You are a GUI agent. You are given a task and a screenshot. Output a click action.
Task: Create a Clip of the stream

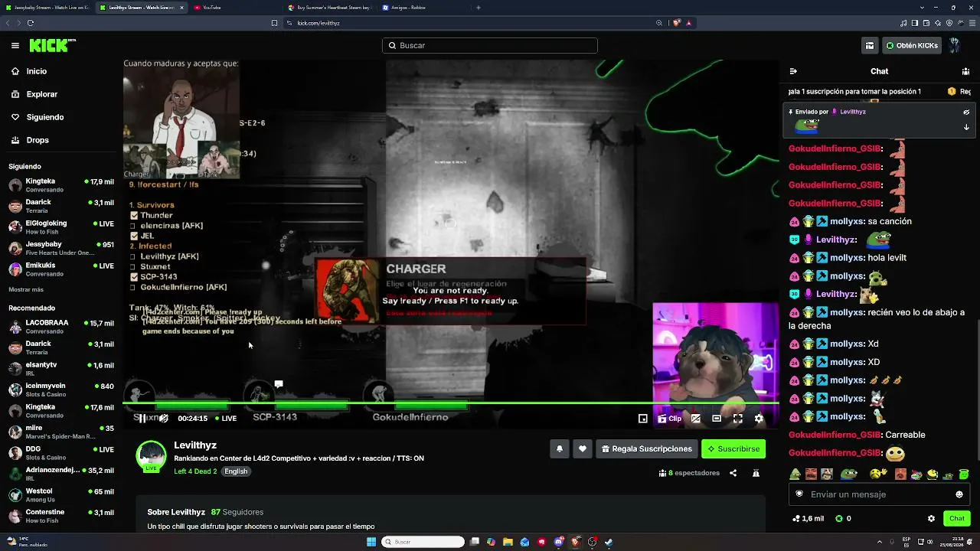point(670,419)
